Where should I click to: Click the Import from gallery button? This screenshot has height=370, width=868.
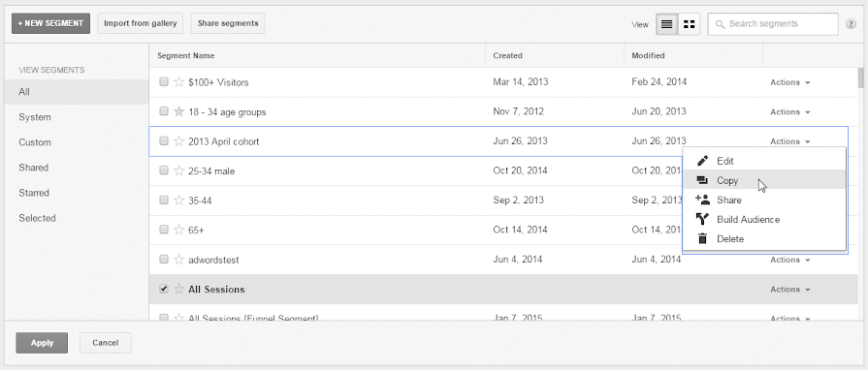tap(140, 24)
